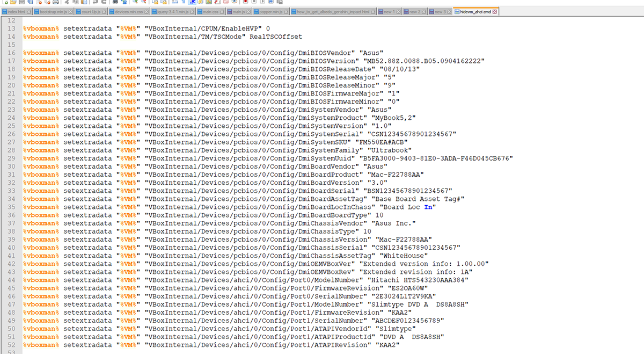This screenshot has width=644, height=354.
Task: Click "Extended version info: 1.00.00"
Action: pos(424,264)
